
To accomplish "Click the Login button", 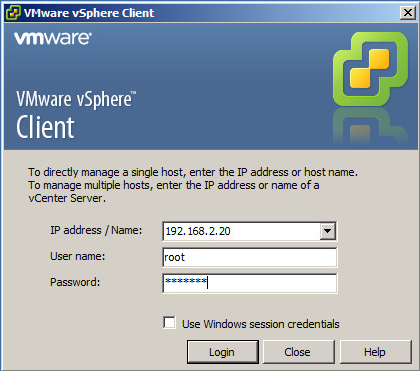I will coord(222,352).
